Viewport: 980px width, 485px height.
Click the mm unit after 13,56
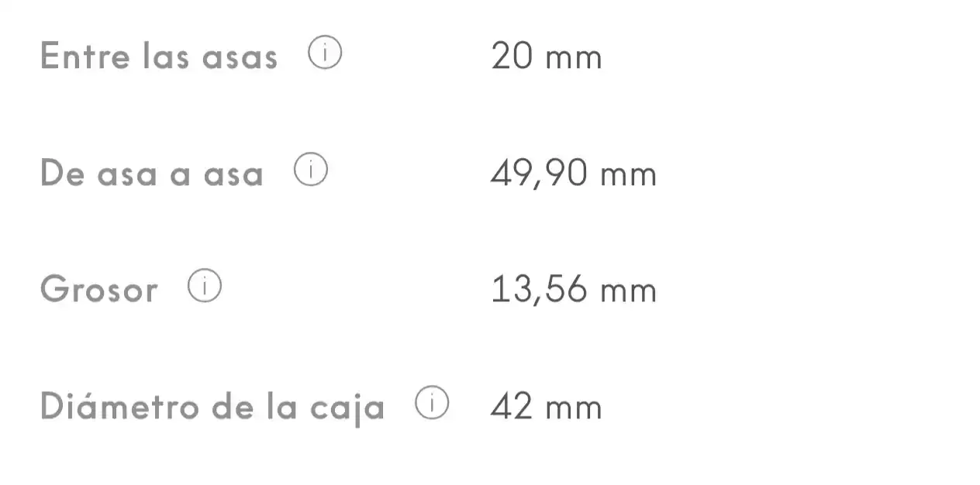point(629,294)
